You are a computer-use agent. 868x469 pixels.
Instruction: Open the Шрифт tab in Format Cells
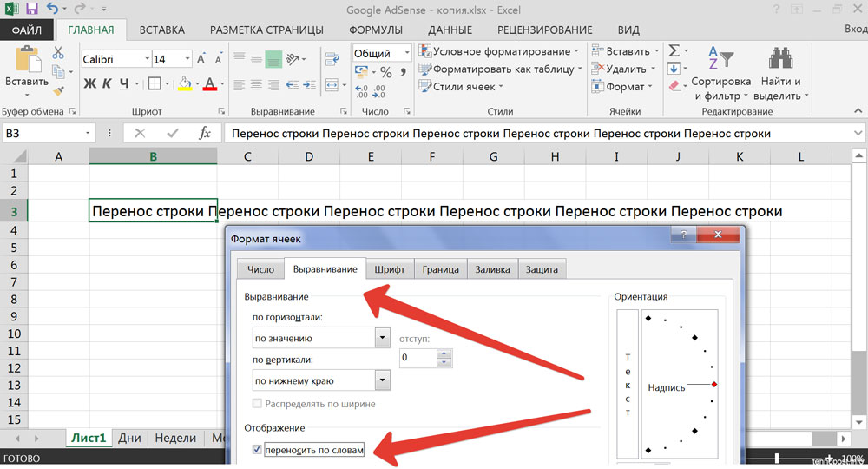(x=390, y=269)
